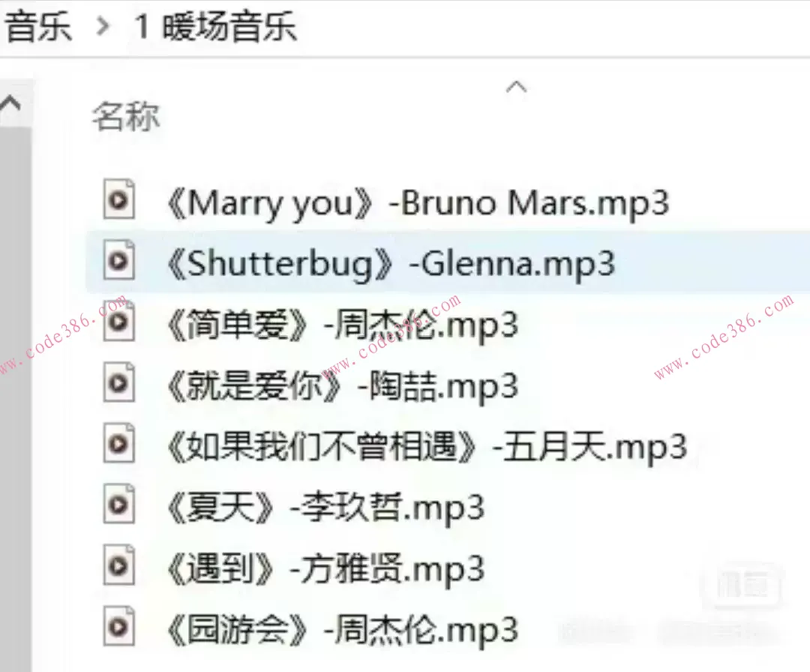810x672 pixels.
Task: Toggle sort order arrow above 名称 column
Action: click(516, 87)
